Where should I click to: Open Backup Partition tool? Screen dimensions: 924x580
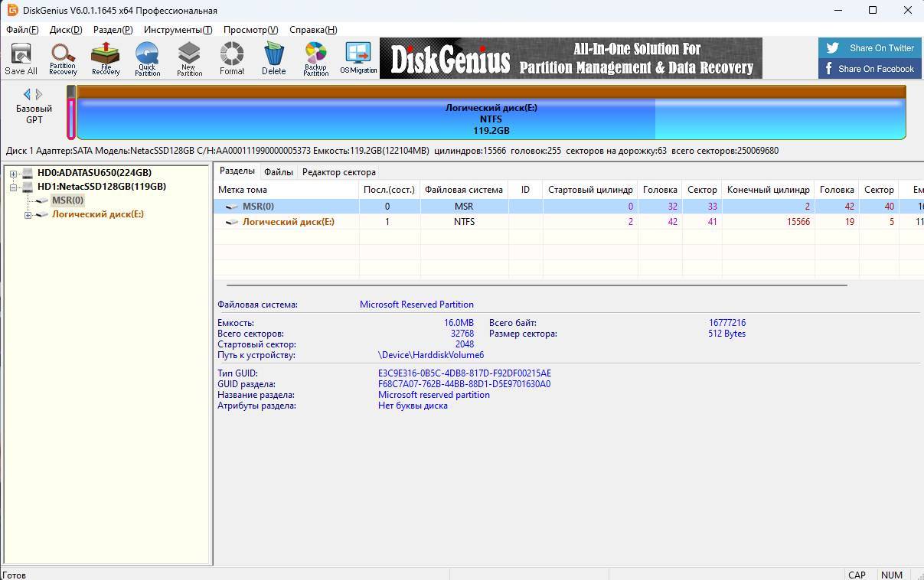point(315,58)
